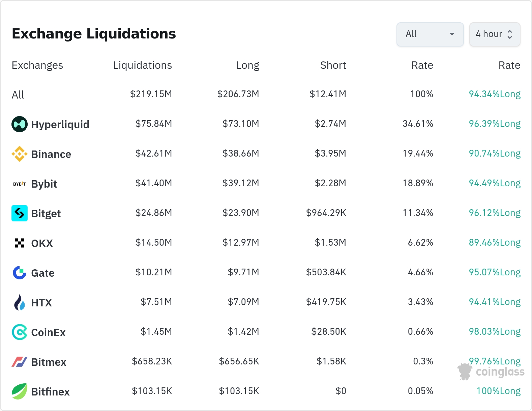Click the Exchanges column header

(37, 65)
